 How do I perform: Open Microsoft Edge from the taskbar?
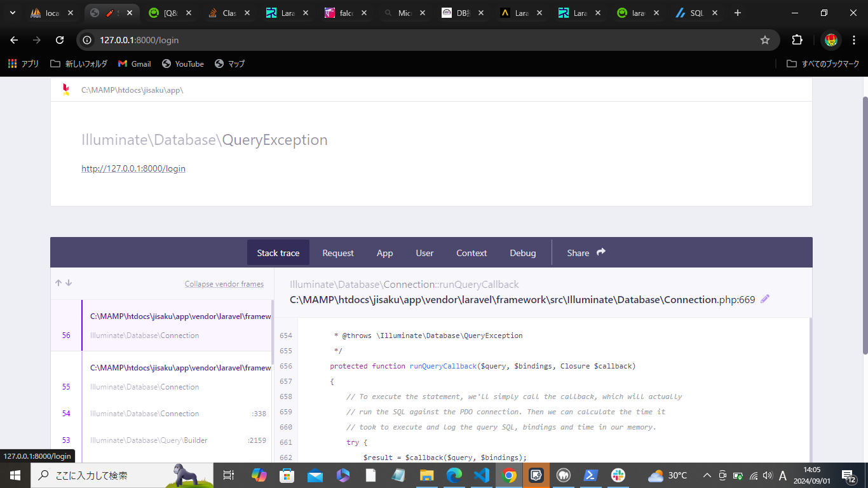(x=454, y=475)
